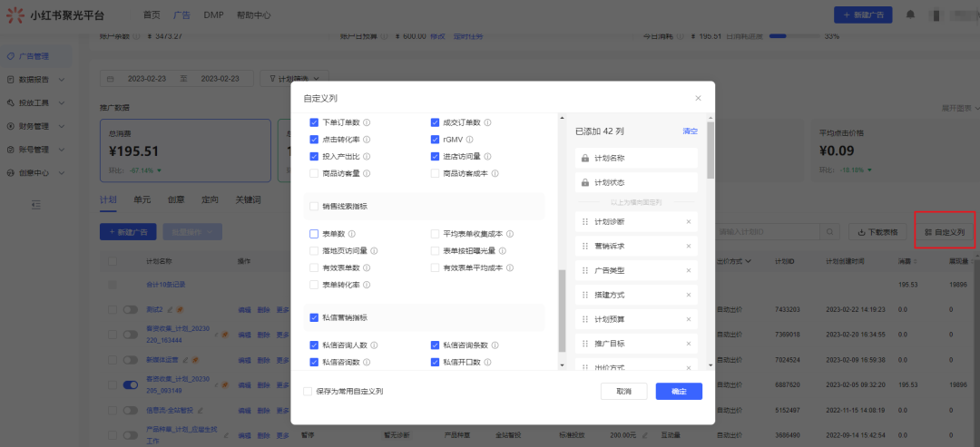The image size is (980, 447).
Task: Click the lock icon on 计划名称
Action: click(x=585, y=159)
